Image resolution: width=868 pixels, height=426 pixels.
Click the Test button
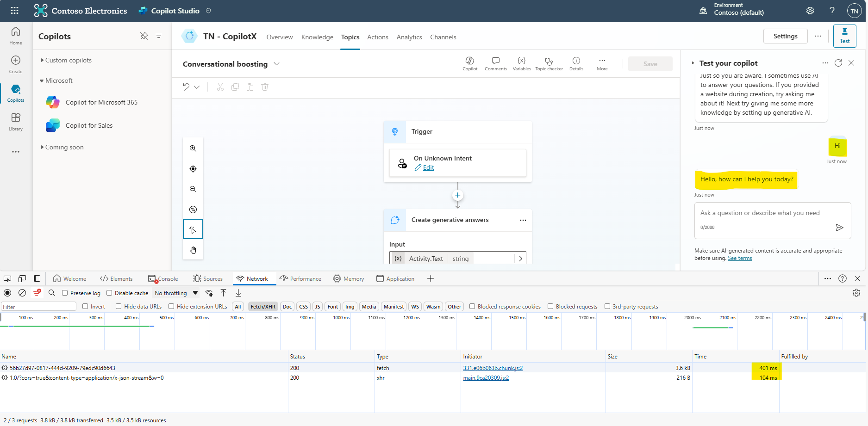pos(845,36)
